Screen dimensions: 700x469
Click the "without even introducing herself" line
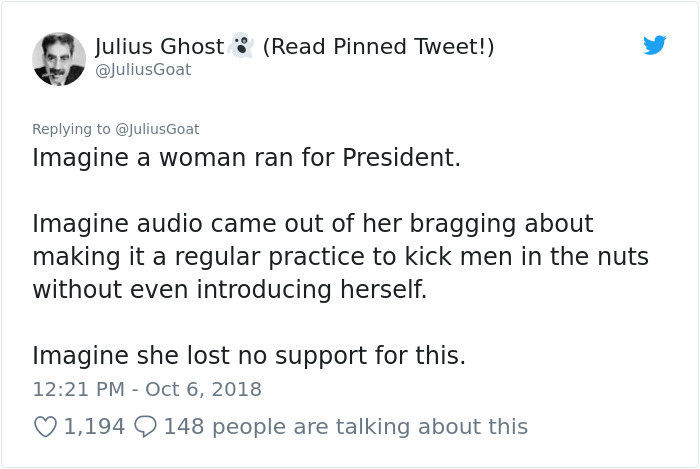click(229, 290)
